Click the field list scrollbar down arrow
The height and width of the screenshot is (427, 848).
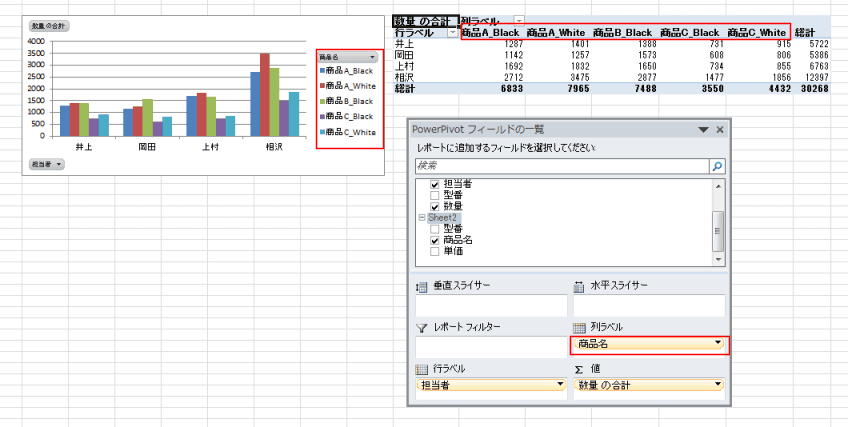tap(718, 260)
